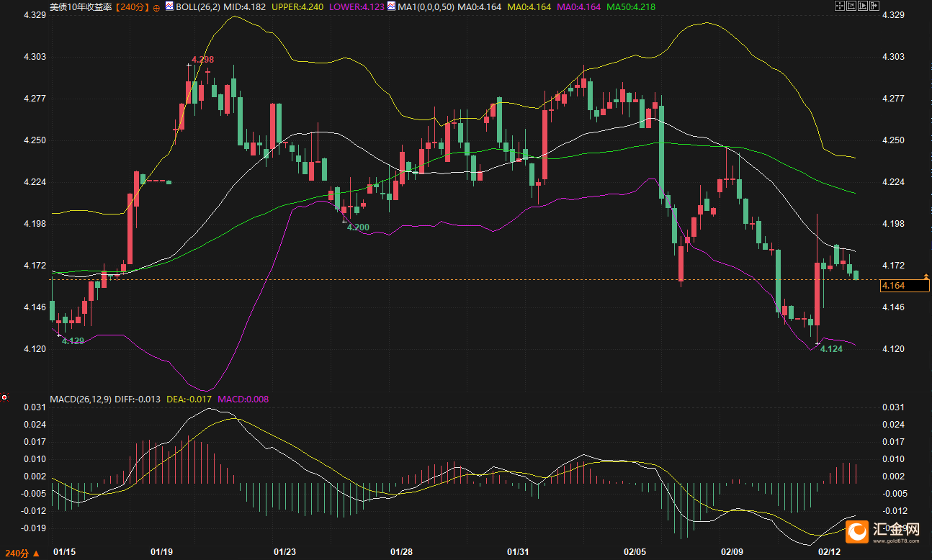The width and height of the screenshot is (932, 560).
Task: Click the red dot marker left of MACD
Action: click(x=4, y=397)
